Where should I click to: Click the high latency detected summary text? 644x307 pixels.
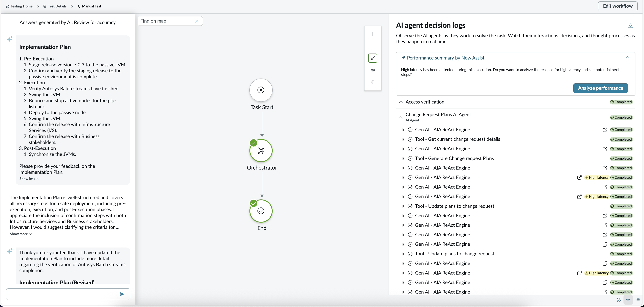(510, 72)
